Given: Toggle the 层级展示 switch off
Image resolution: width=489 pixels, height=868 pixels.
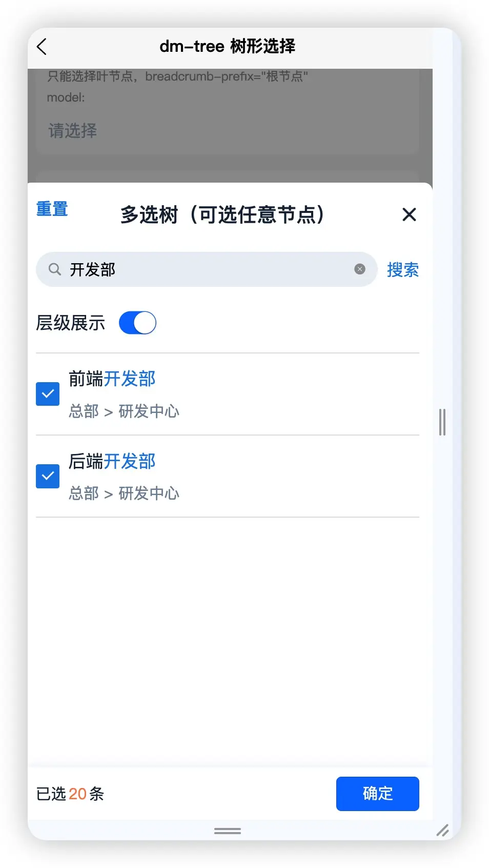Looking at the screenshot, I should [137, 323].
